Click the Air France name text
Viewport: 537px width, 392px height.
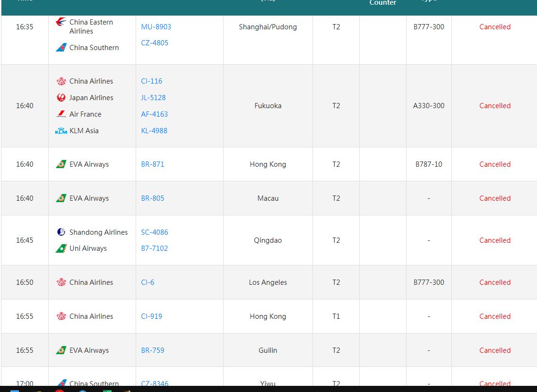pos(85,114)
